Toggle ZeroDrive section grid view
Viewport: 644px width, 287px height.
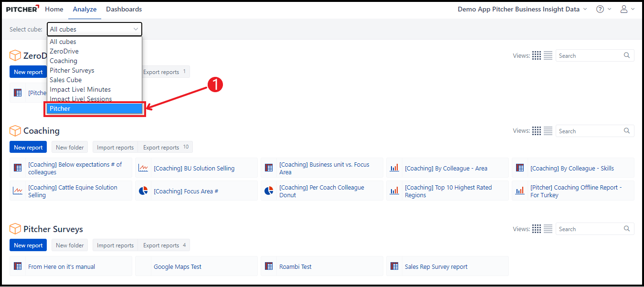point(537,56)
